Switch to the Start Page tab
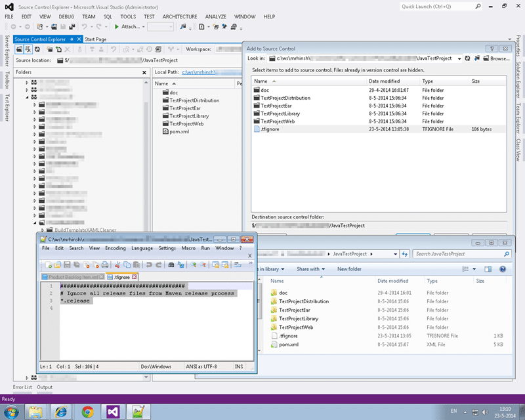This screenshot has height=420, width=525. (95, 39)
